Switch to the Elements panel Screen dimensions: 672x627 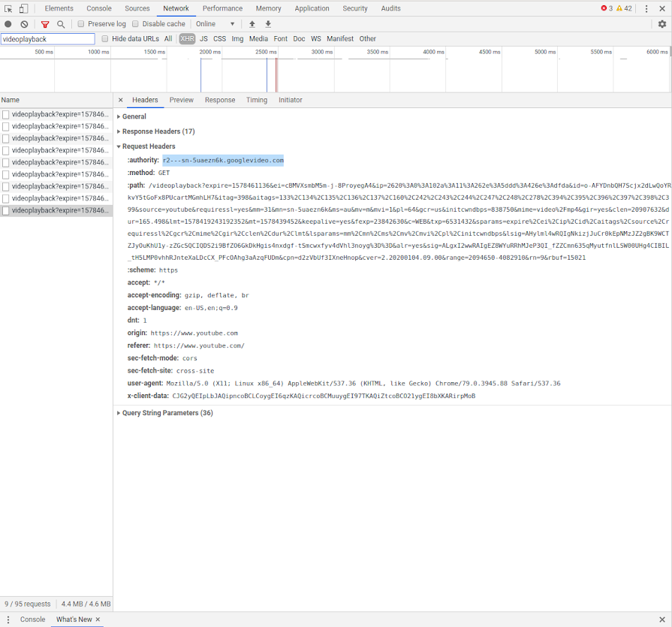59,8
